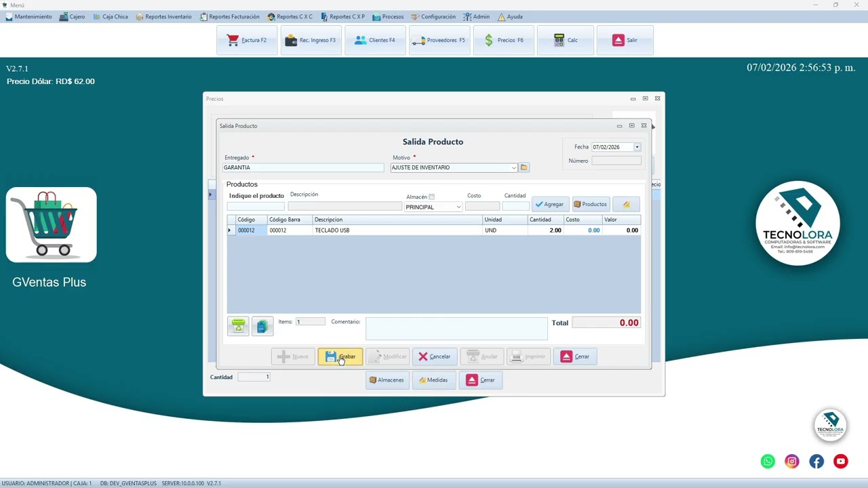Open the Facebook icon

point(816,462)
